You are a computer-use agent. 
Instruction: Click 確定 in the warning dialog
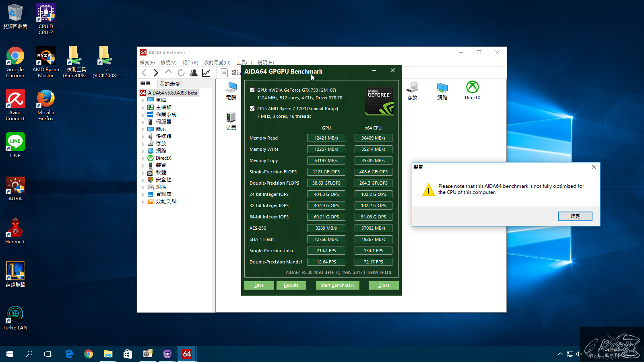[x=575, y=216]
